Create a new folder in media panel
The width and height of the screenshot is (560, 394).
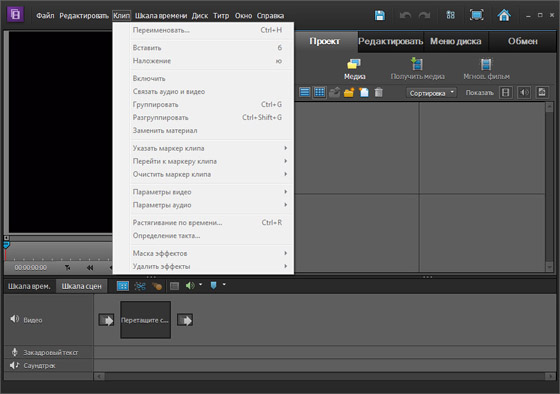pos(349,93)
